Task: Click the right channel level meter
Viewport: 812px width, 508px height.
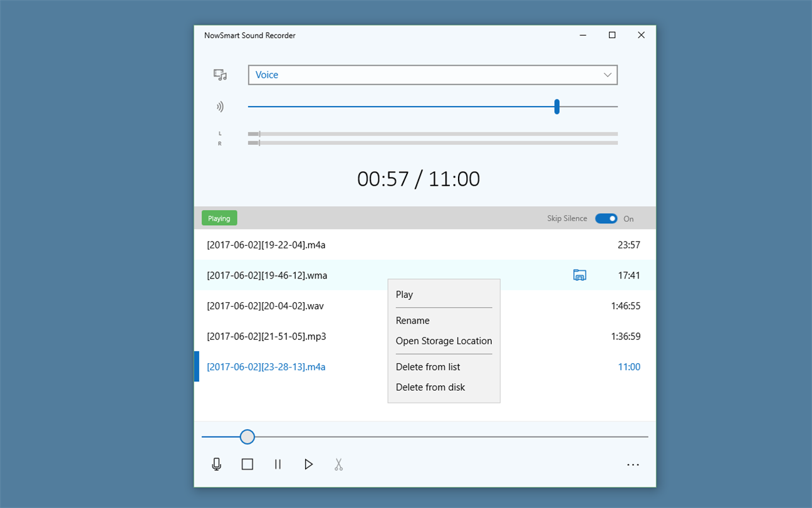Action: pos(433,143)
